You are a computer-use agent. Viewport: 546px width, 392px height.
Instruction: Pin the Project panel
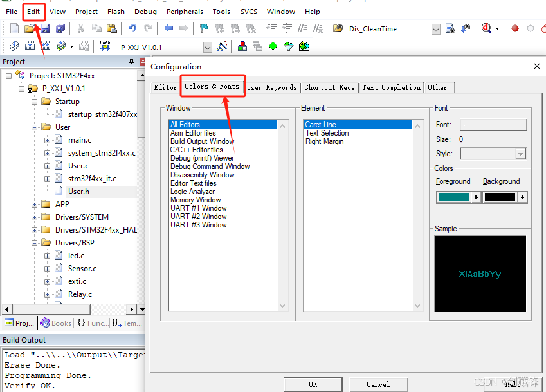pos(131,62)
